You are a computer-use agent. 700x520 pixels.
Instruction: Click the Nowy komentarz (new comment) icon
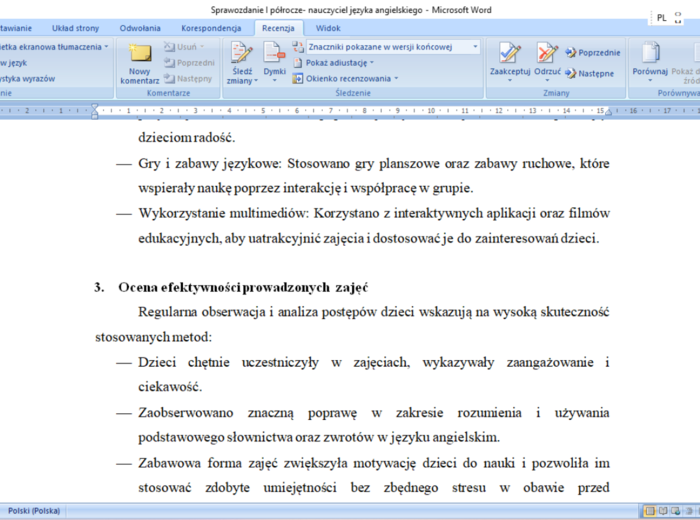140,54
